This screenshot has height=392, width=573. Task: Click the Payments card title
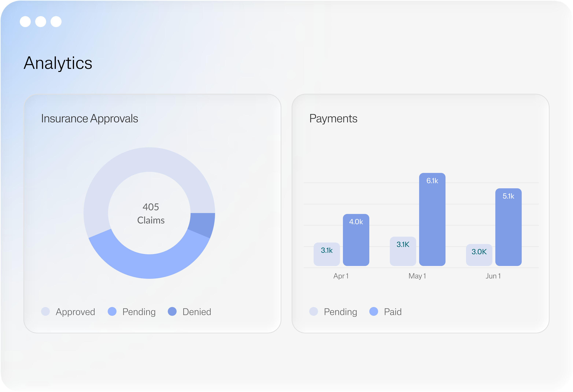(x=333, y=119)
